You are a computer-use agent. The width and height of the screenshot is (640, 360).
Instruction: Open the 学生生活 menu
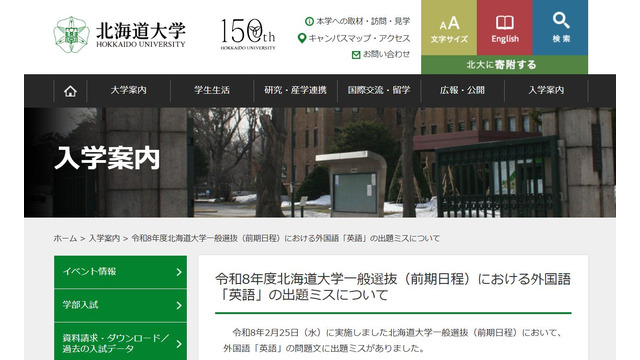pyautogui.click(x=212, y=91)
